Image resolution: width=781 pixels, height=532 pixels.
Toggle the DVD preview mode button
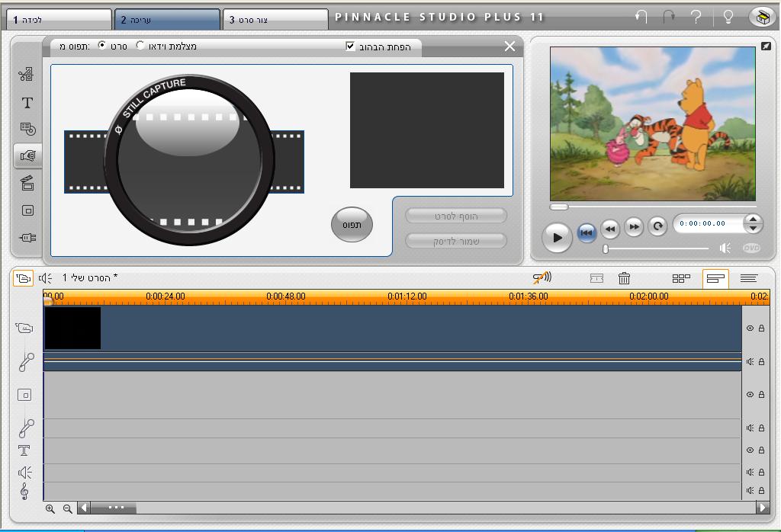[x=751, y=248]
